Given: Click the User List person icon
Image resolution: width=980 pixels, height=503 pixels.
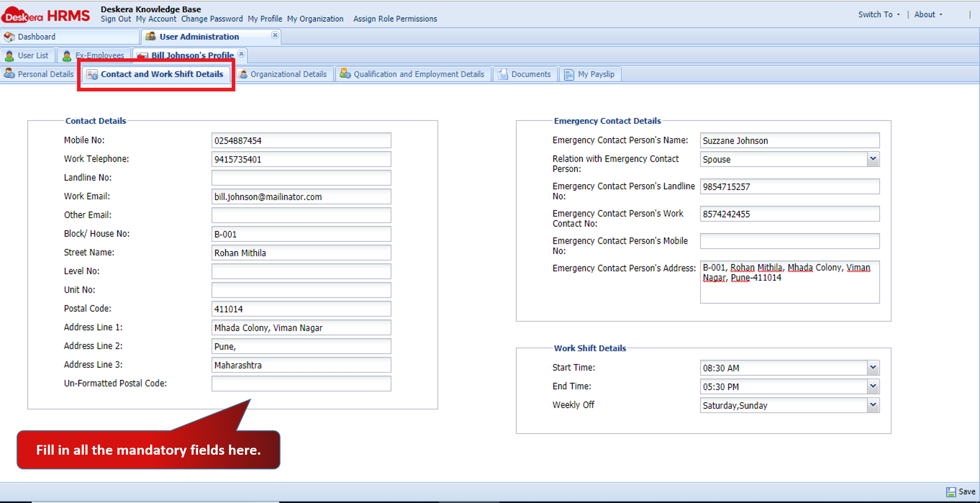Looking at the screenshot, I should point(9,56).
